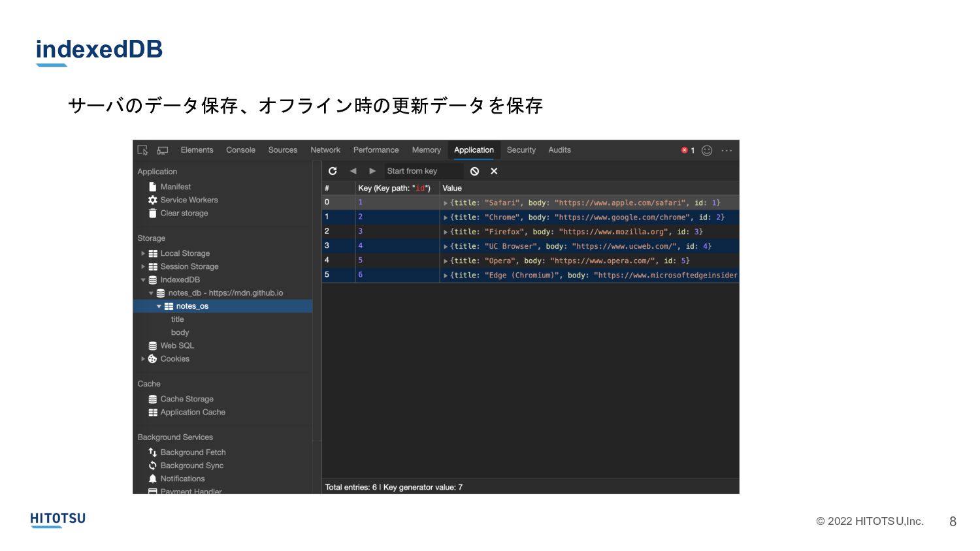Select notes_db - https://mdn.github.io
The height and width of the screenshot is (551, 980).
(x=225, y=293)
